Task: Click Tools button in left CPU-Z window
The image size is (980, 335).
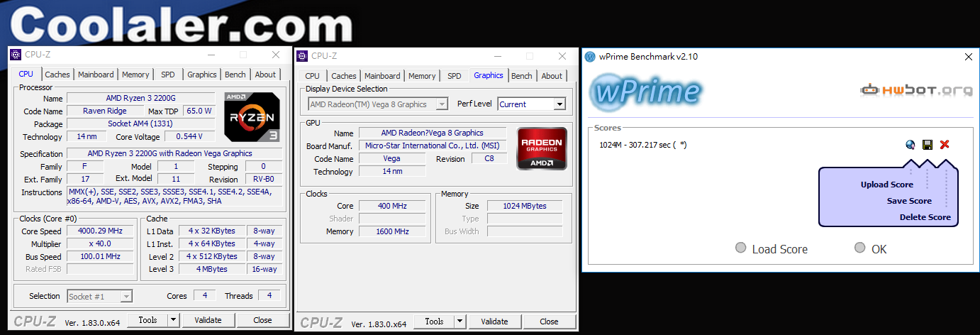Action: (148, 320)
